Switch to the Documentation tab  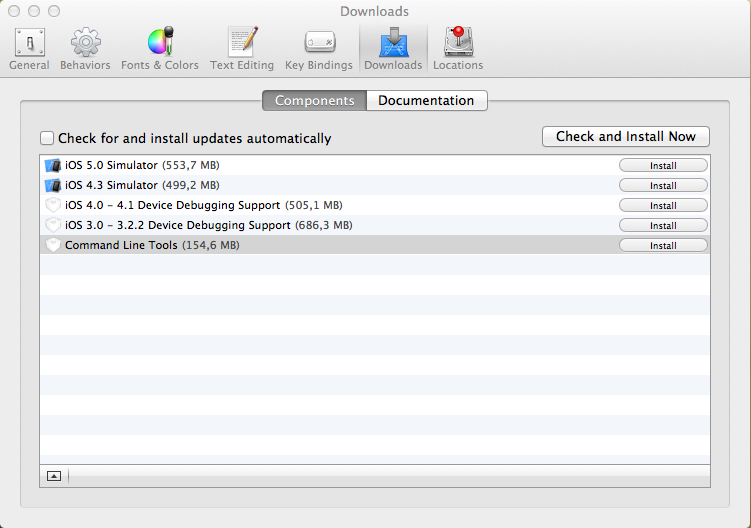point(426,101)
